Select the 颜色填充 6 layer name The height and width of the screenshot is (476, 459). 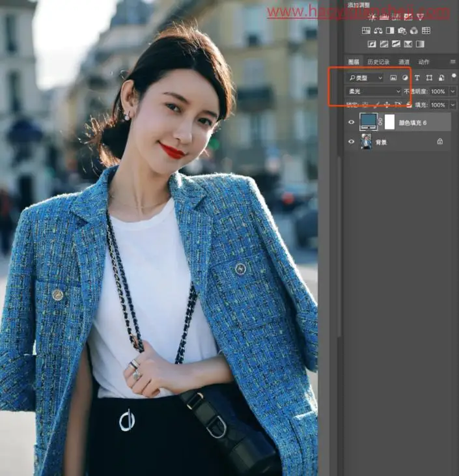413,122
